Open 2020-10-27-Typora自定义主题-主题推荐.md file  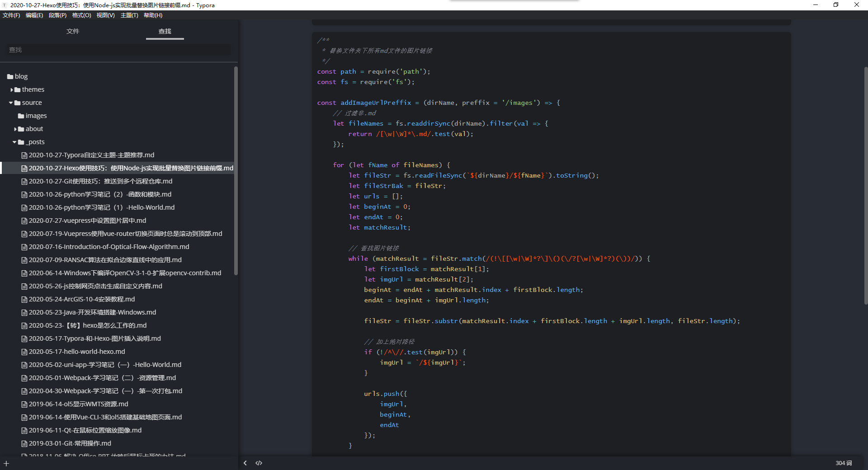[x=91, y=155]
